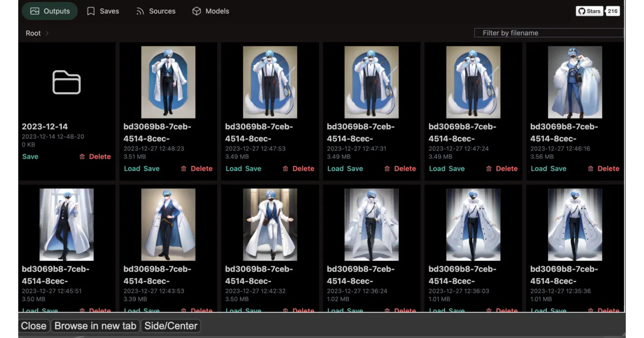Image resolution: width=644 pixels, height=338 pixels.
Task: Open the Models tab
Action: pos(211,11)
